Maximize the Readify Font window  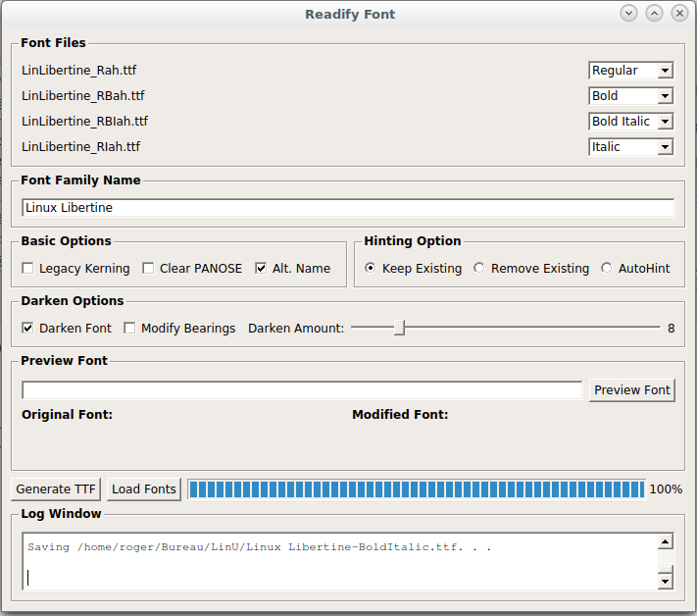[x=654, y=14]
